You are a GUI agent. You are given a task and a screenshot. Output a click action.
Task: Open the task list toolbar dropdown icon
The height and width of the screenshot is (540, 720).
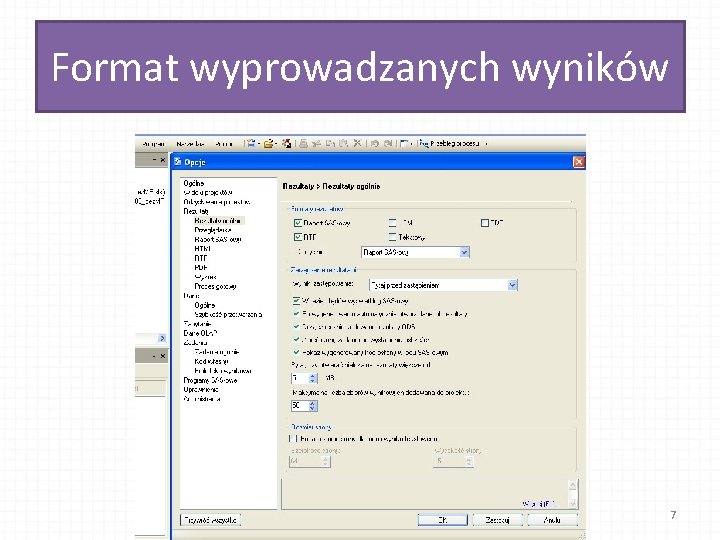click(406, 144)
